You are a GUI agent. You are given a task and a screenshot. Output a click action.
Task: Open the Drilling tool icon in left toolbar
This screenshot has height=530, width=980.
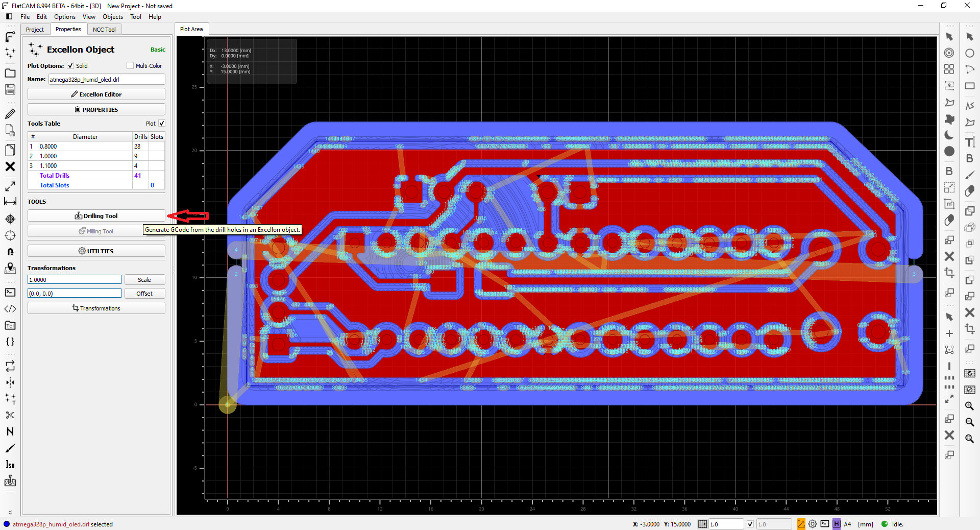[x=10, y=480]
